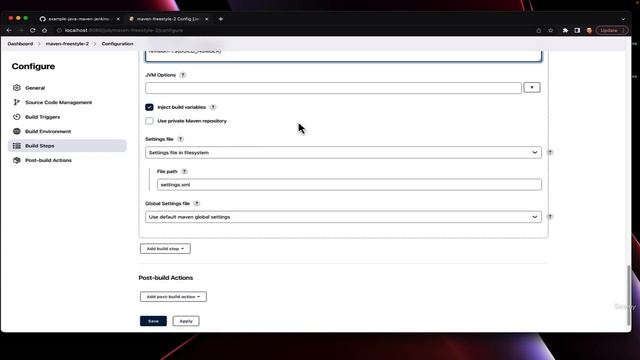Click the Build Triggers clock icon
Viewport: 640px width, 360px height.
coord(17,117)
